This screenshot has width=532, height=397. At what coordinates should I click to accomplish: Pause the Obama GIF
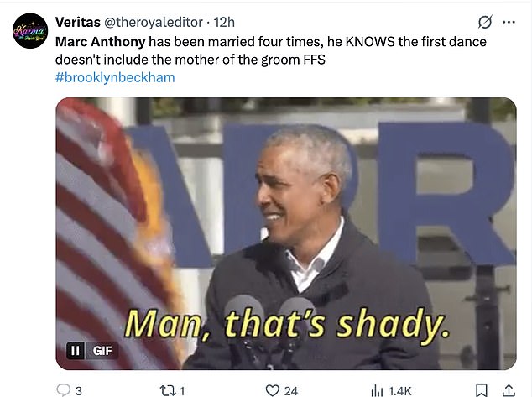[x=75, y=350]
